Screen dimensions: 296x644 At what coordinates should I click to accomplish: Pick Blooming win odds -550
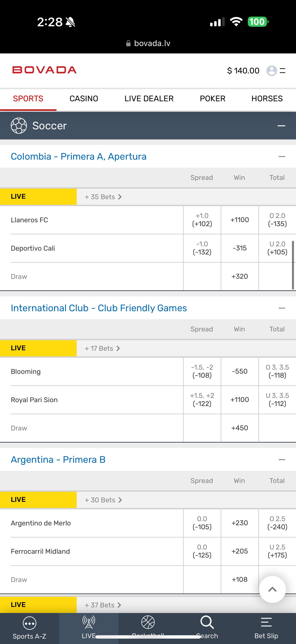coord(239,371)
